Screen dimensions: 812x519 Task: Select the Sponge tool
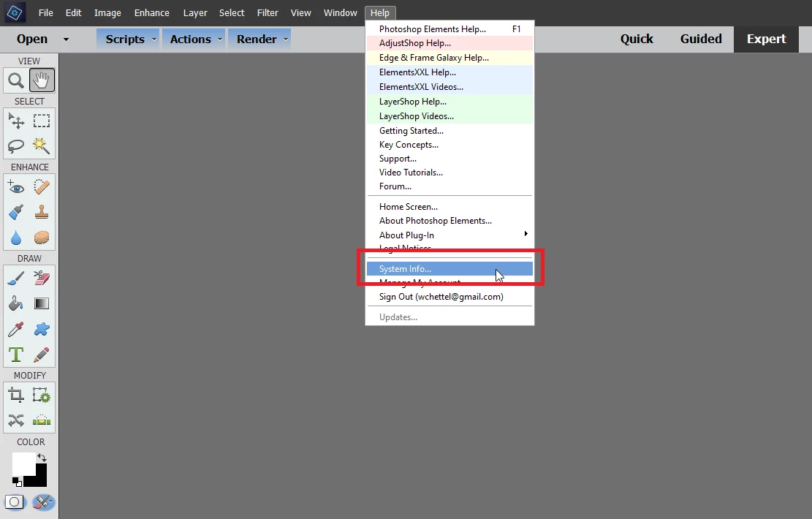coord(42,238)
